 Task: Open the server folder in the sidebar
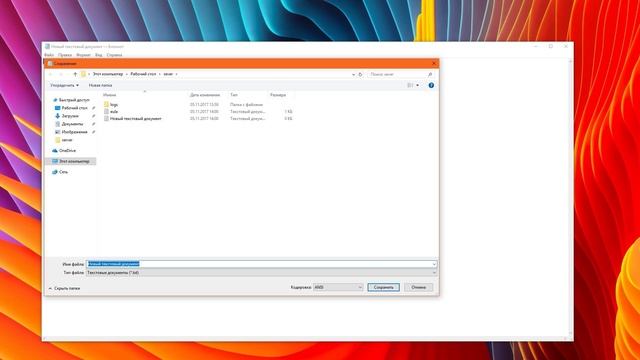coord(67,140)
